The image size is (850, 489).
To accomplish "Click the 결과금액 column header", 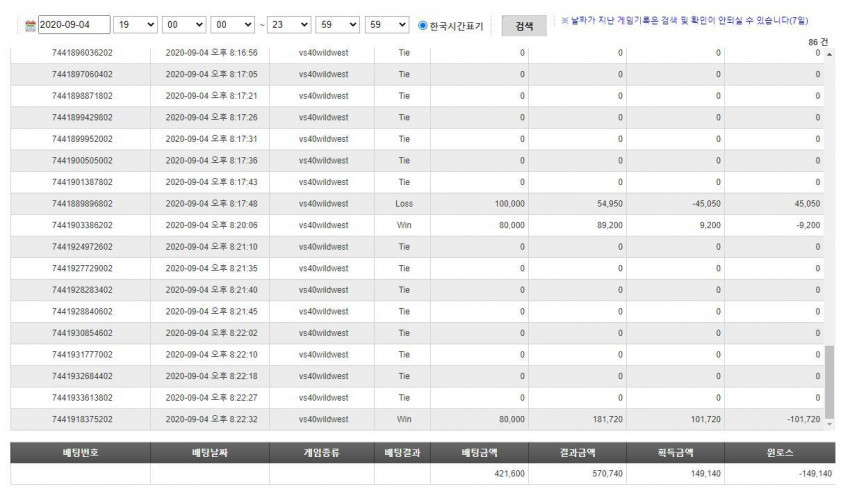I will pos(577,453).
